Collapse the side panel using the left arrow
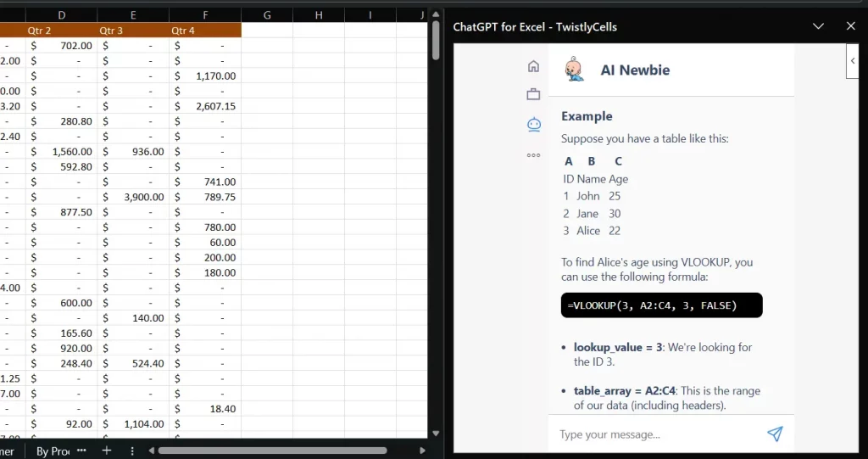Screen dimensions: 868x459 [852, 60]
